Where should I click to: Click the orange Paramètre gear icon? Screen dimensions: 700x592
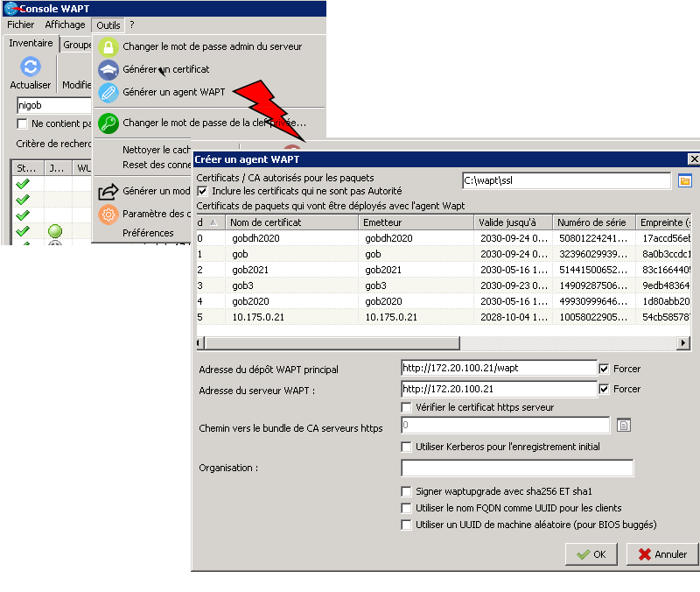pyautogui.click(x=108, y=215)
